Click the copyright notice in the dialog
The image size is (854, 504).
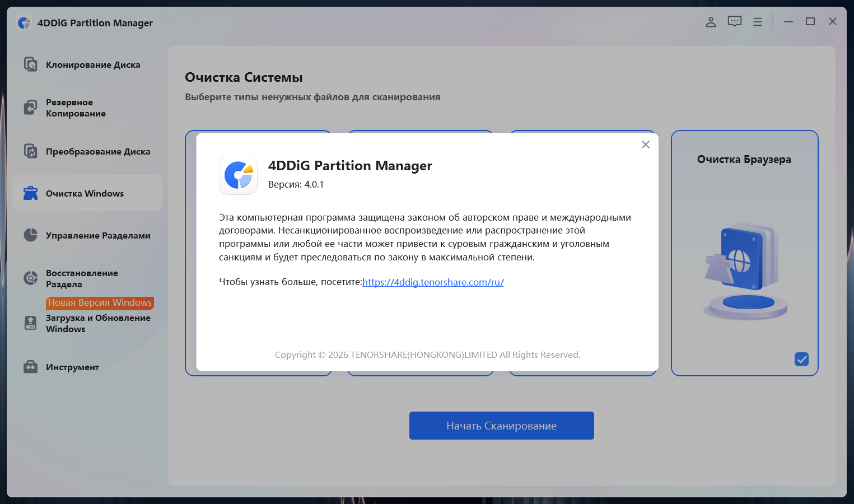(x=428, y=355)
